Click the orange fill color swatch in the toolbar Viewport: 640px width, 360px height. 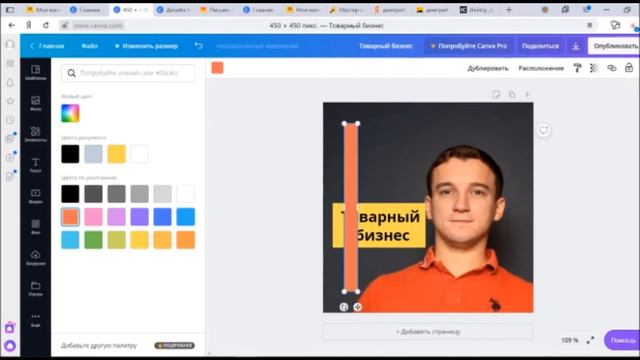(x=218, y=68)
